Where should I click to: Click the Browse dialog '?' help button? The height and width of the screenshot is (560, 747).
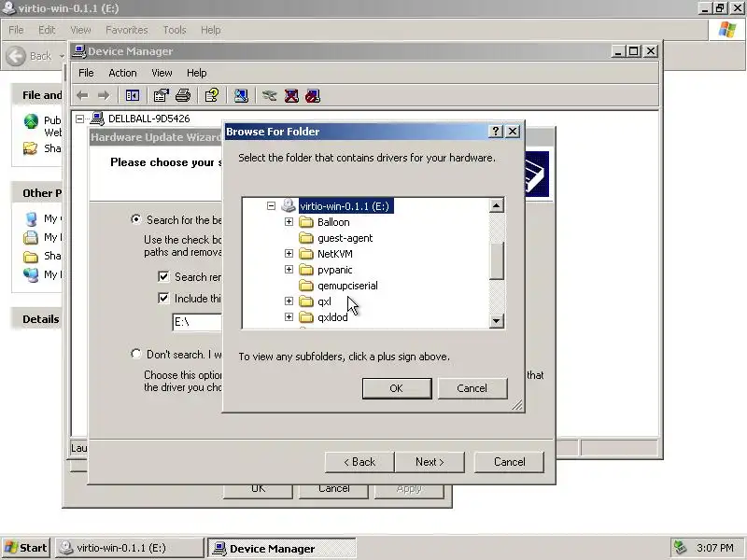496,131
